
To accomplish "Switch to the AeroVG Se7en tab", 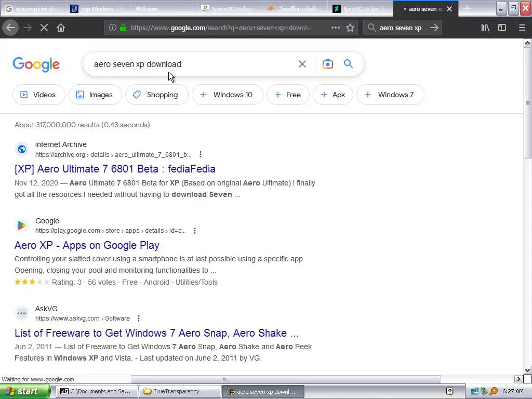I will [x=359, y=9].
